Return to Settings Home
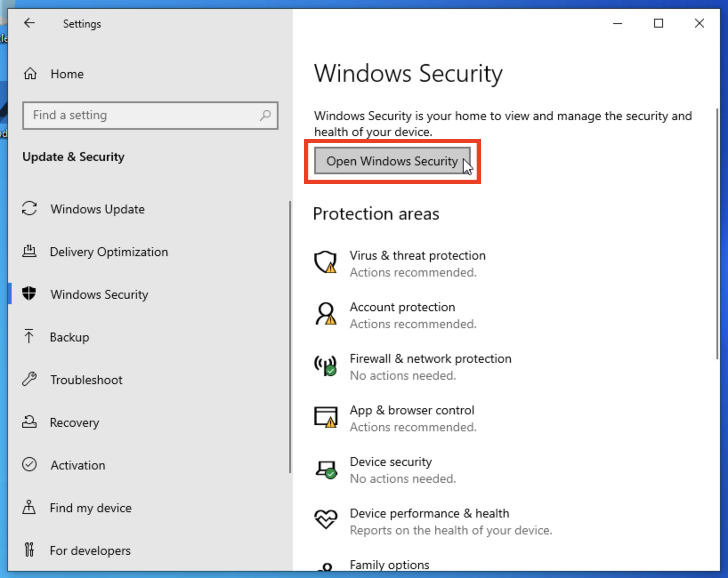Viewport: 728px width, 578px height. (67, 74)
